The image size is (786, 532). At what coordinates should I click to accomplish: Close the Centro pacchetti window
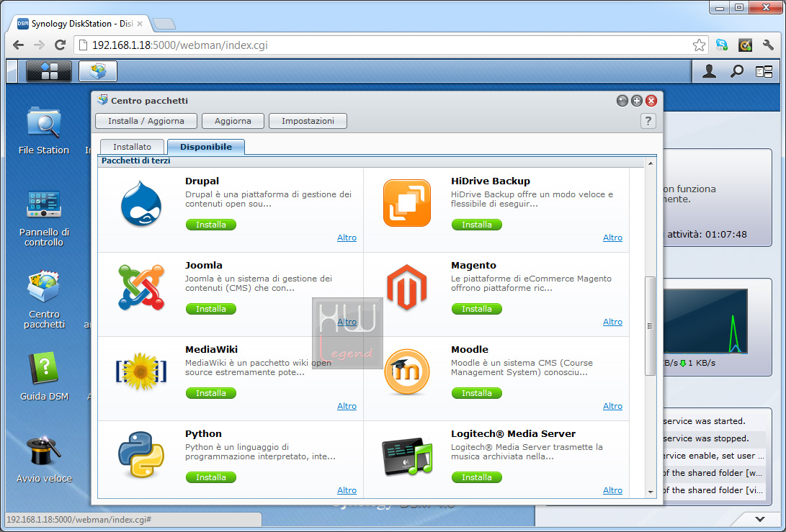tap(651, 101)
